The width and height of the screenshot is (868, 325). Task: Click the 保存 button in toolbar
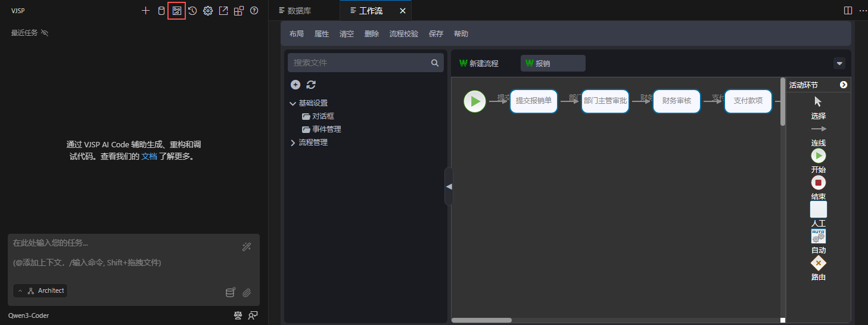tap(436, 34)
